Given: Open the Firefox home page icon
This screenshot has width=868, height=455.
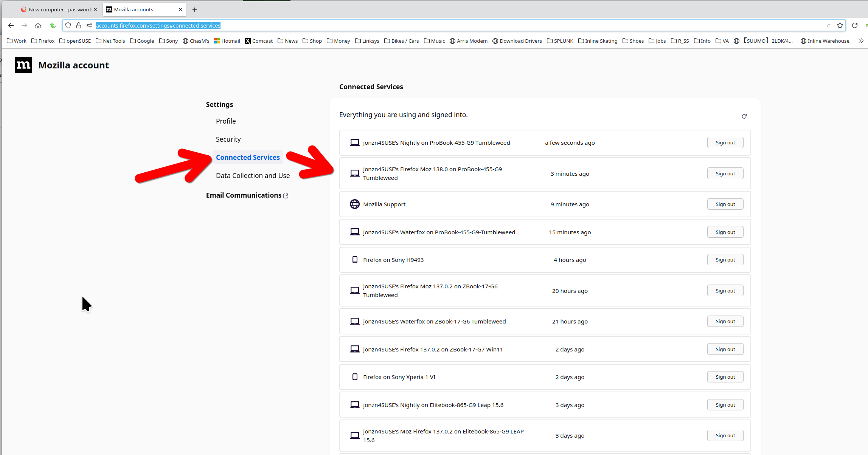Looking at the screenshot, I should tap(38, 25).
